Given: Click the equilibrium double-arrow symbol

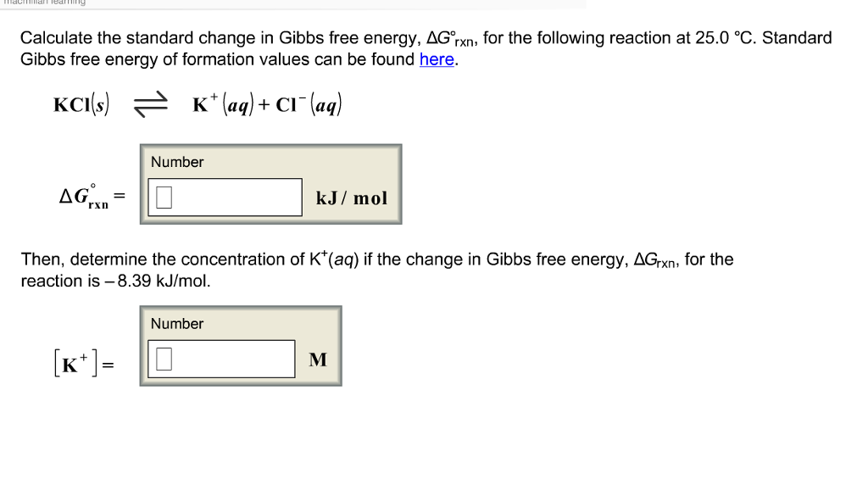Looking at the screenshot, I should [151, 104].
